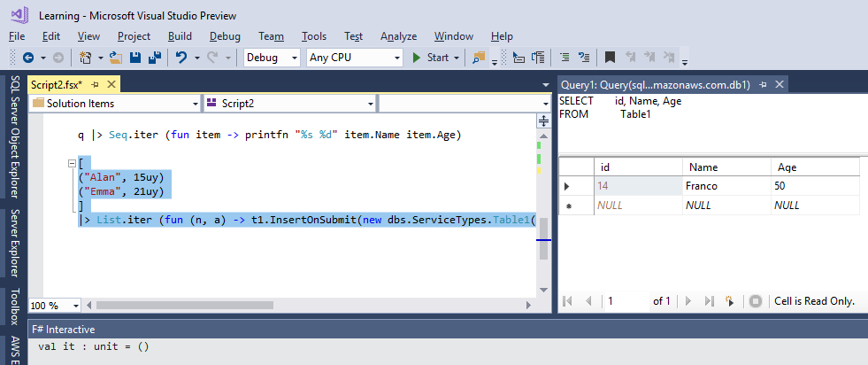The image size is (868, 365).
Task: Select the Franco cell in results grid
Action: 726,186
